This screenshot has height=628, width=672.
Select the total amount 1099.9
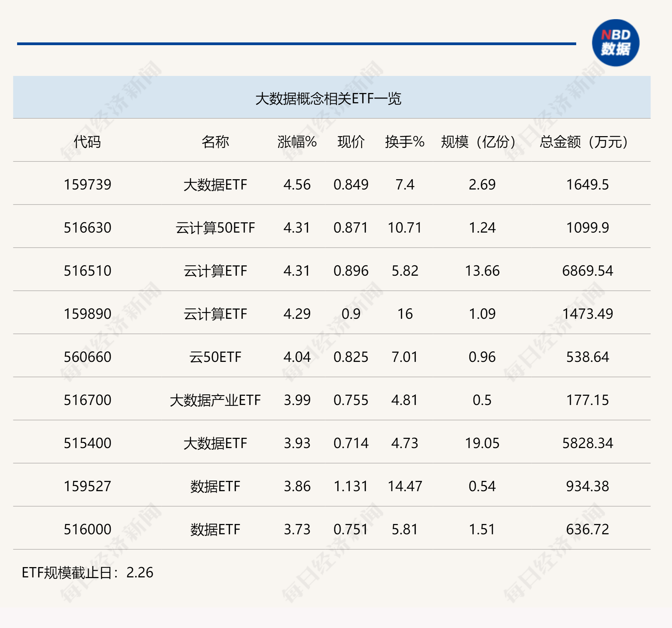[587, 228]
